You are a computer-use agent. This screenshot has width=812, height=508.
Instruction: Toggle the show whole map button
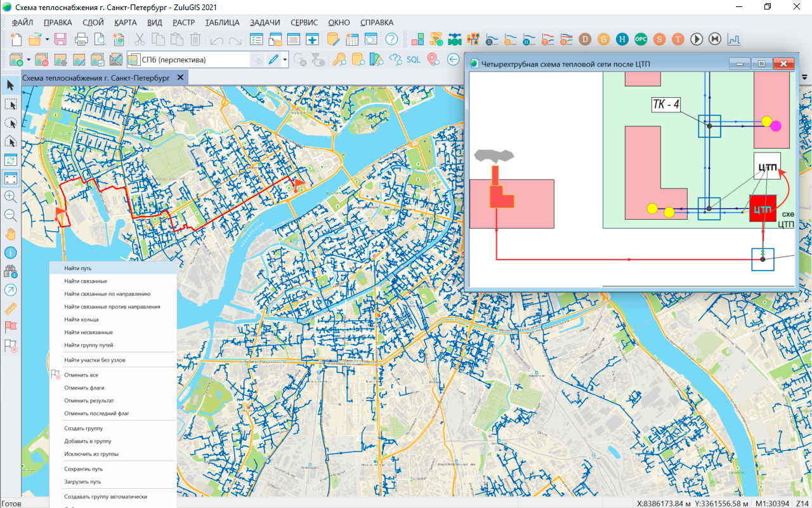click(11, 178)
